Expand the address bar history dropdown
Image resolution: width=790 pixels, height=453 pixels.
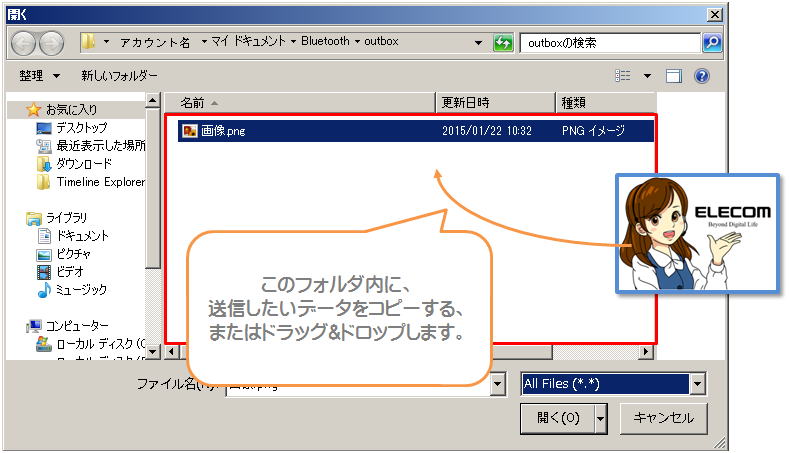tap(478, 43)
